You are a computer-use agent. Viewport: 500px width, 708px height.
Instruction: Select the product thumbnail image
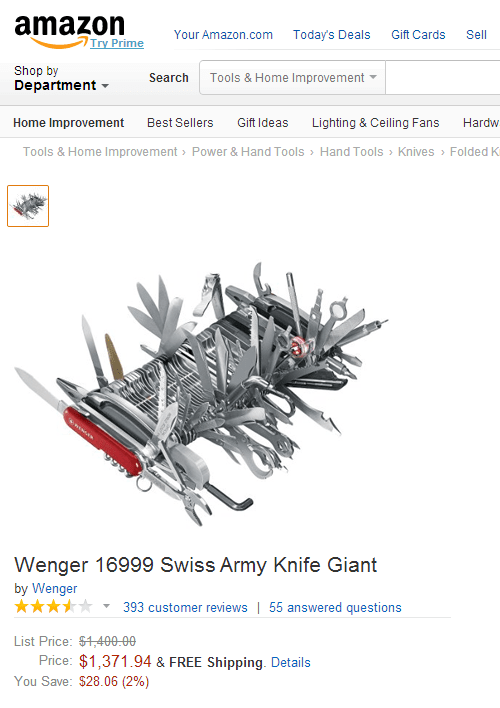(28, 206)
